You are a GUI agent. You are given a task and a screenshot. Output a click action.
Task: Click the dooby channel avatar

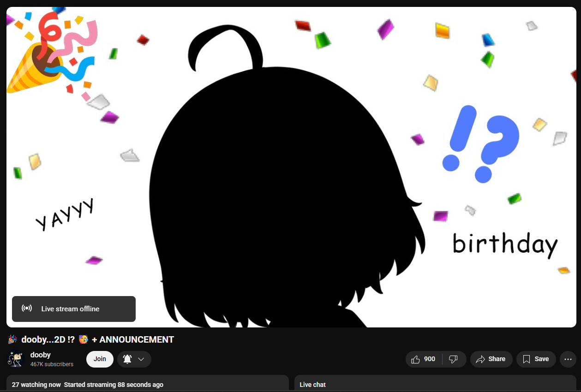tap(16, 359)
